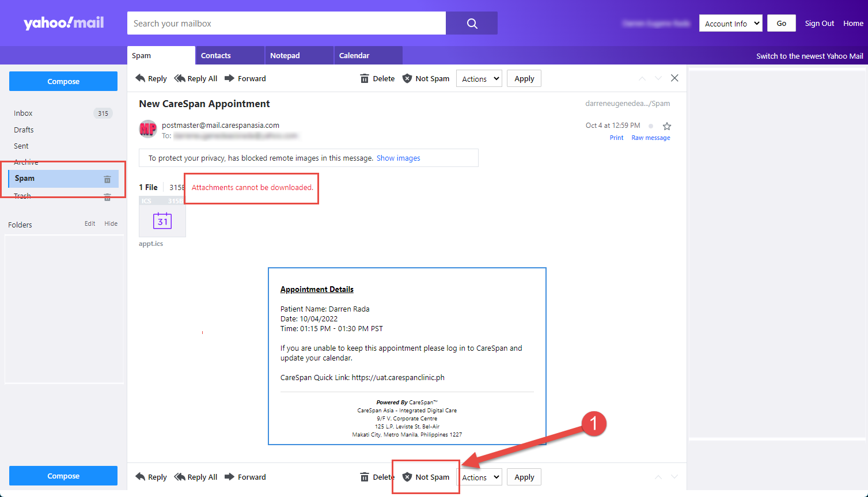Viewport: 868px width, 497px height.
Task: Toggle the read status dot
Action: click(651, 126)
